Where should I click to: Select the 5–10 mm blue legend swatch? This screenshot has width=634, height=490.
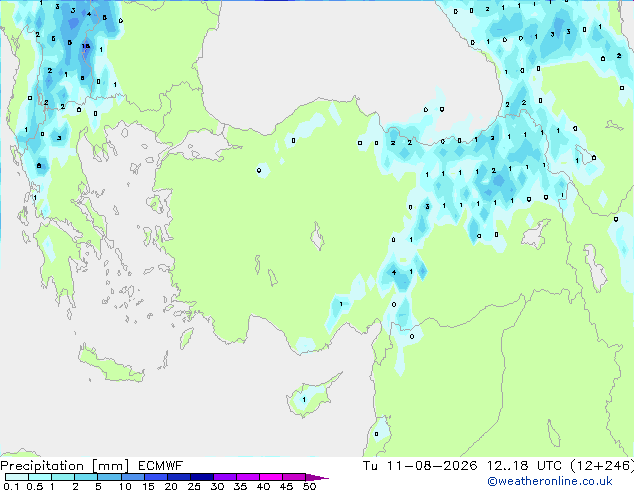[x=109, y=477]
